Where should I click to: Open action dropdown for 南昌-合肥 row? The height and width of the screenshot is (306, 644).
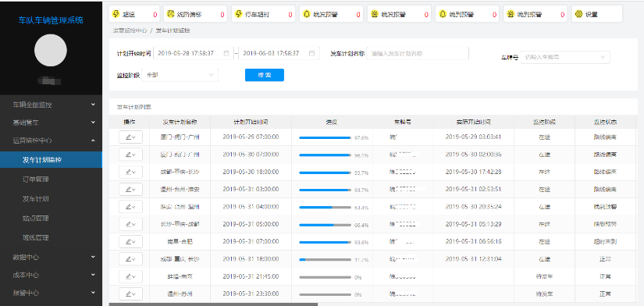(x=130, y=241)
